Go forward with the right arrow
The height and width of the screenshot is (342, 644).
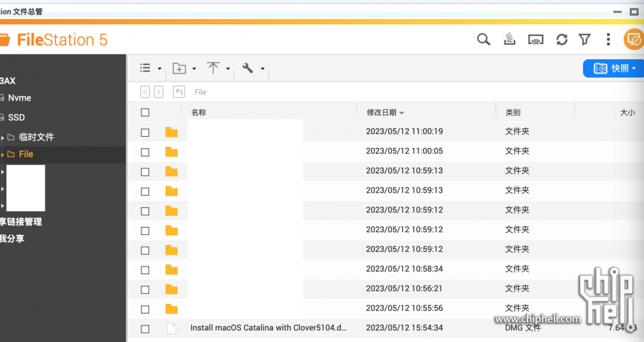tap(159, 91)
